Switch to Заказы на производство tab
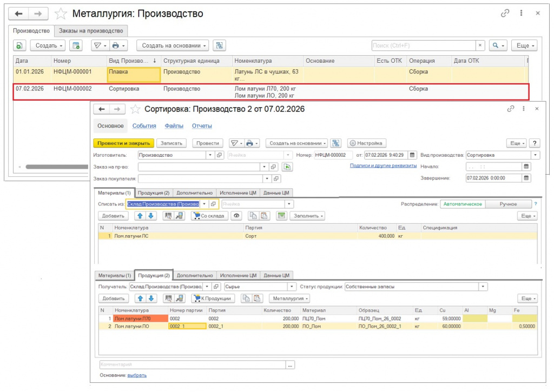Viewport: 554px width, 392px height. pyautogui.click(x=91, y=31)
